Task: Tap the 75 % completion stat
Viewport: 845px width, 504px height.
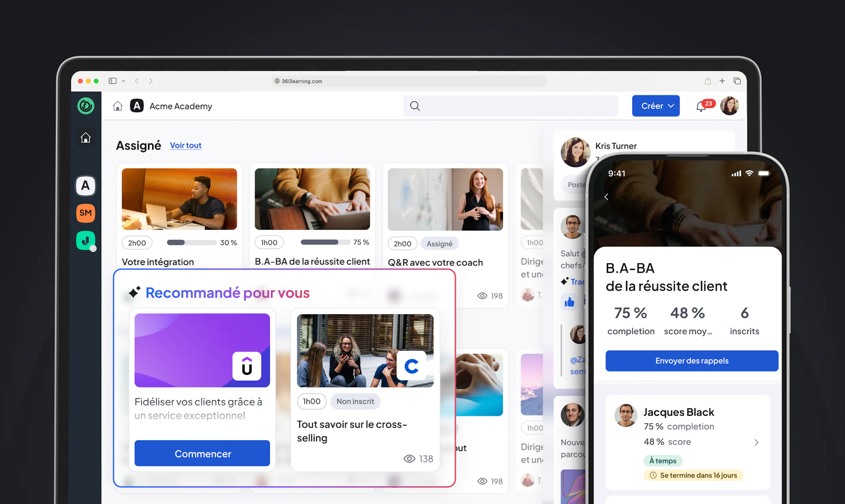Action: point(631,321)
